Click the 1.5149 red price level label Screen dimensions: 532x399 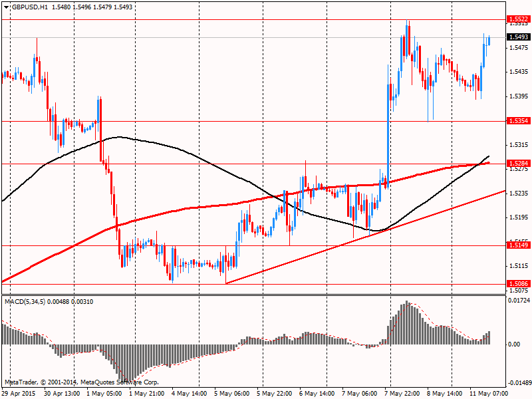518,245
